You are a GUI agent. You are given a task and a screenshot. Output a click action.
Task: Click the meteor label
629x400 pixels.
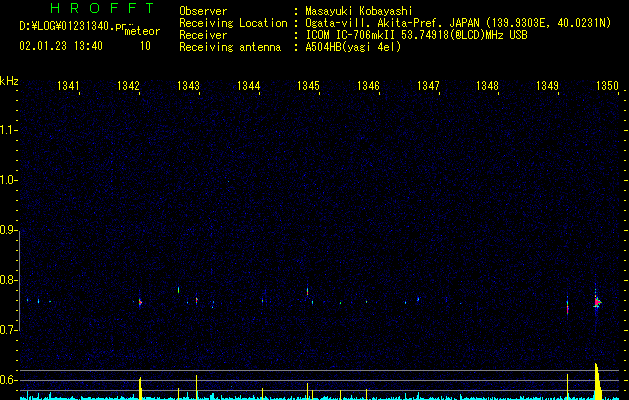click(x=142, y=31)
